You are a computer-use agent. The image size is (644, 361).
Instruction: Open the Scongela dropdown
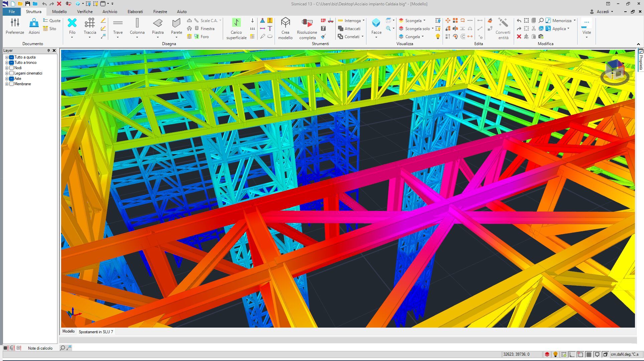click(x=424, y=21)
